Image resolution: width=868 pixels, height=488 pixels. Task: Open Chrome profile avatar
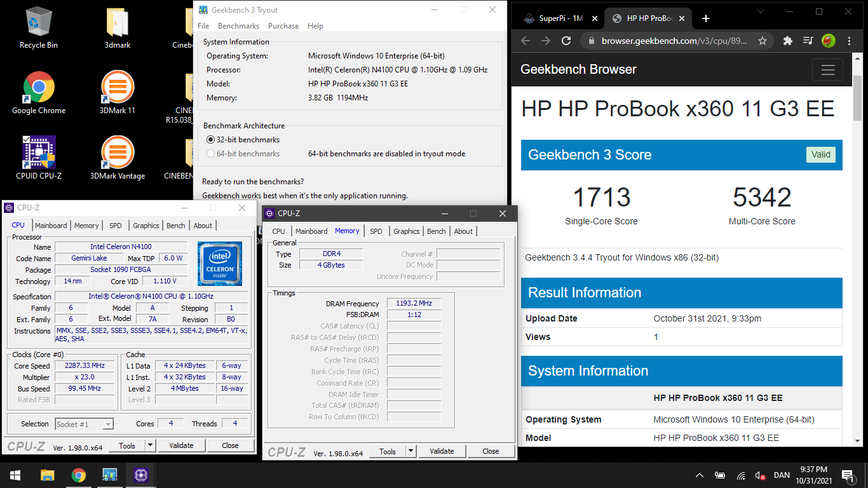[x=828, y=41]
